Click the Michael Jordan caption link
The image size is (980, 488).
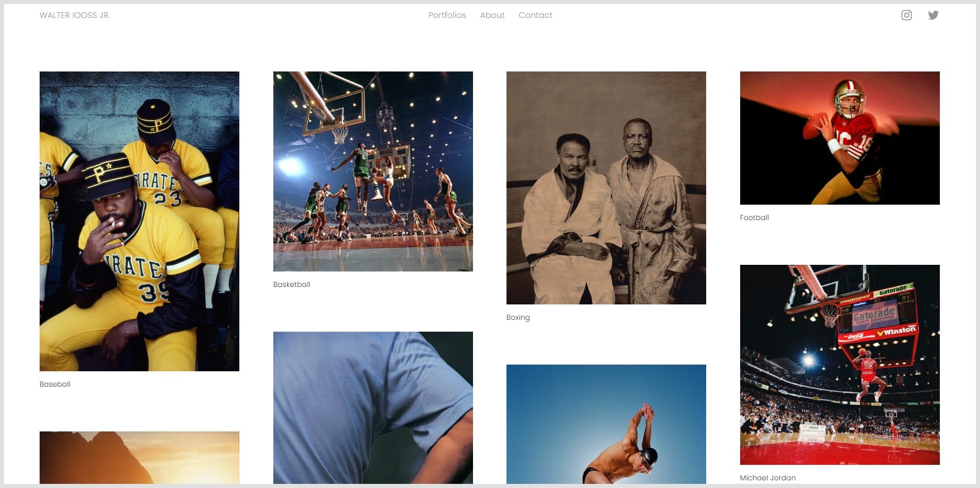[x=767, y=478]
